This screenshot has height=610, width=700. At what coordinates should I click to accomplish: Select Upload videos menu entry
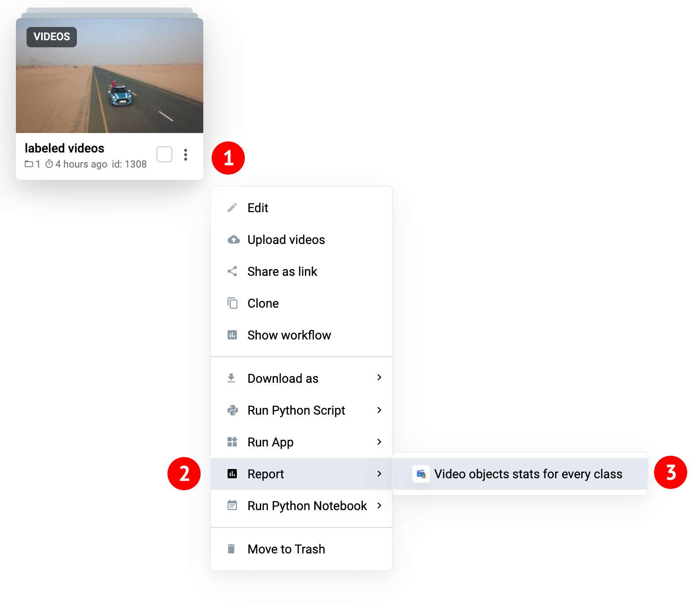(301, 240)
